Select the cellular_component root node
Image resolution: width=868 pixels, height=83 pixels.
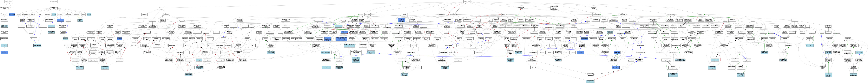coord(54,2)
